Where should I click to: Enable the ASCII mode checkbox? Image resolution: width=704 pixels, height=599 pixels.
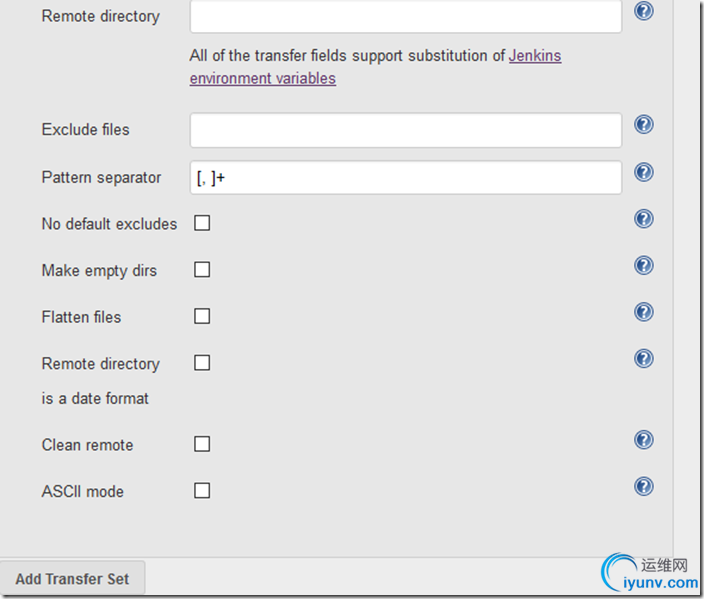pyautogui.click(x=202, y=490)
